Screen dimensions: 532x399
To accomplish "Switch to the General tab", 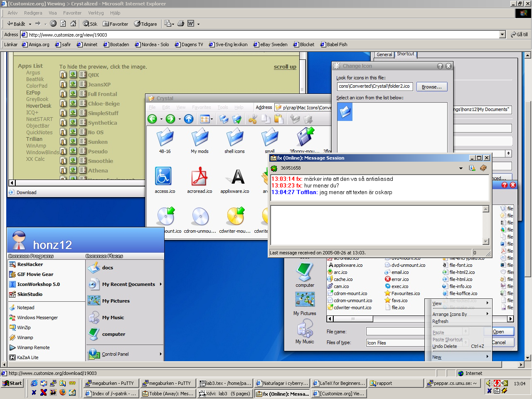I will tap(384, 54).
